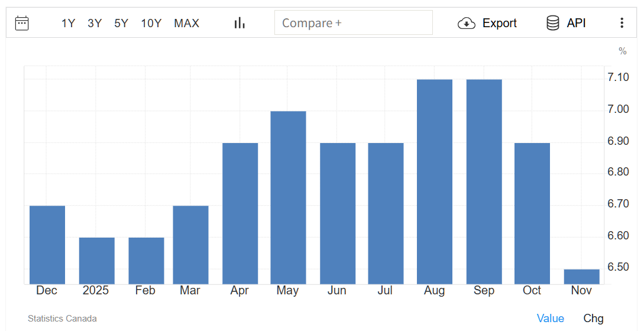Click the Compare input field

coord(353,23)
